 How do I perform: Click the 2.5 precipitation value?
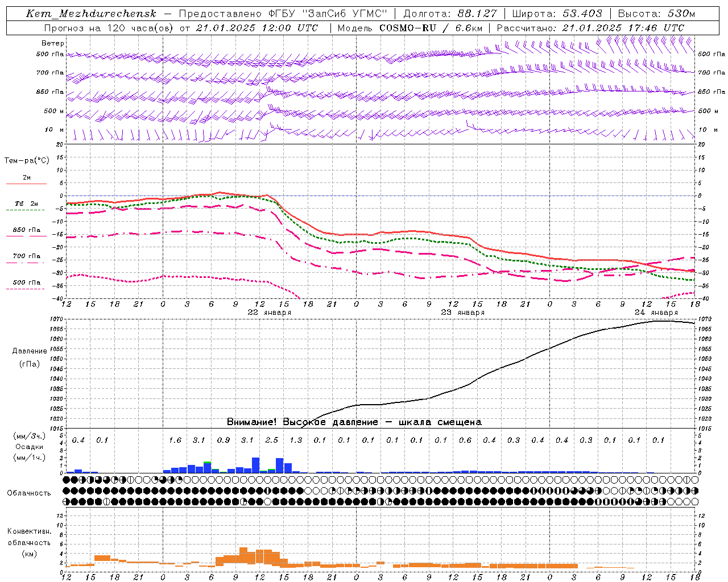pyautogui.click(x=272, y=440)
